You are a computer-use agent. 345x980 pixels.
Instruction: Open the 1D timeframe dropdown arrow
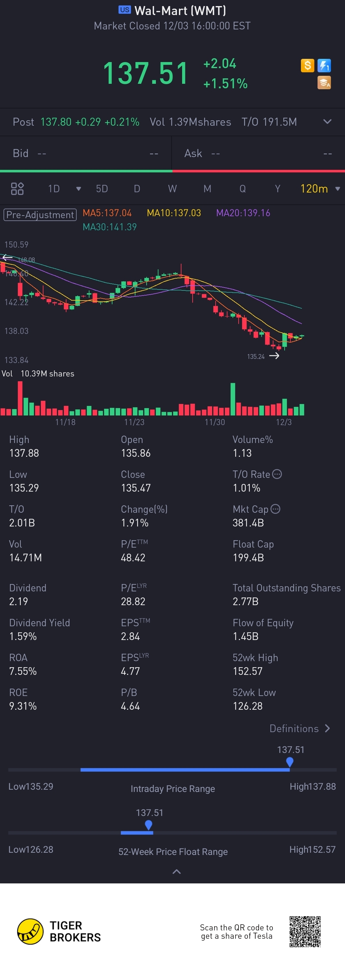78,189
